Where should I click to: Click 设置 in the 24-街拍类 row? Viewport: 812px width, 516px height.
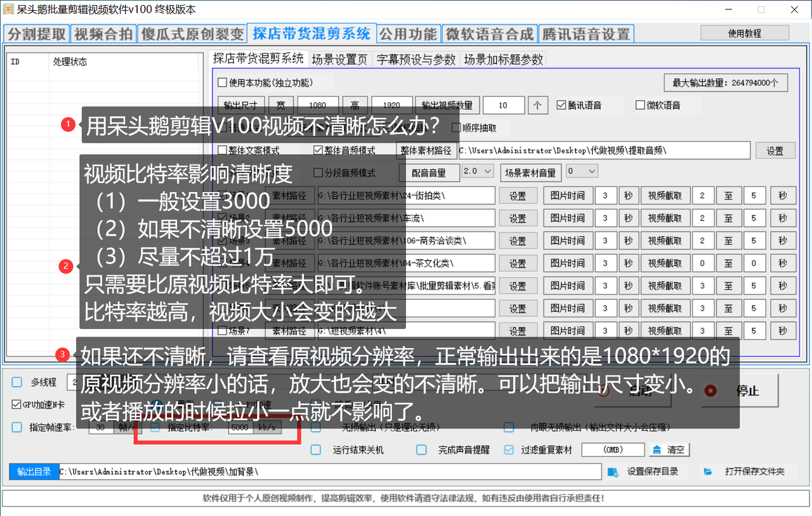518,196
